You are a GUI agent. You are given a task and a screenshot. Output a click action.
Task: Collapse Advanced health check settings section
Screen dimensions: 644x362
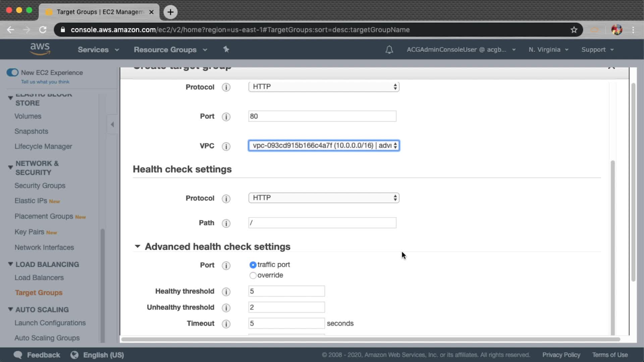coord(138,247)
